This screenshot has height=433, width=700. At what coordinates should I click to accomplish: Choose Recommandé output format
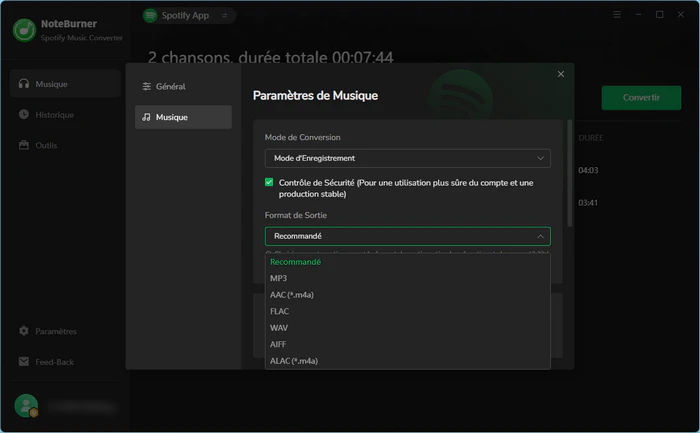(x=408, y=262)
